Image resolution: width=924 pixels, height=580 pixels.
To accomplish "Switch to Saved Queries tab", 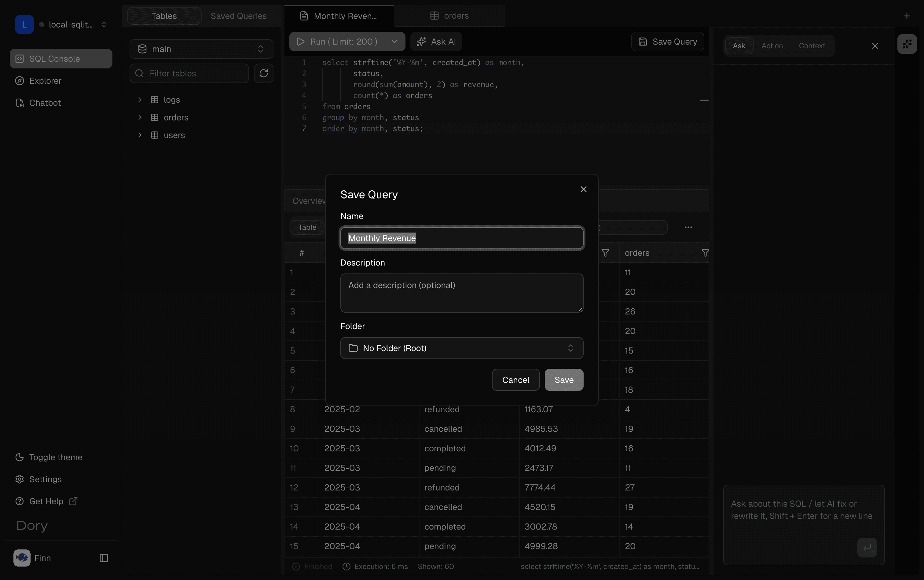I will [x=239, y=16].
